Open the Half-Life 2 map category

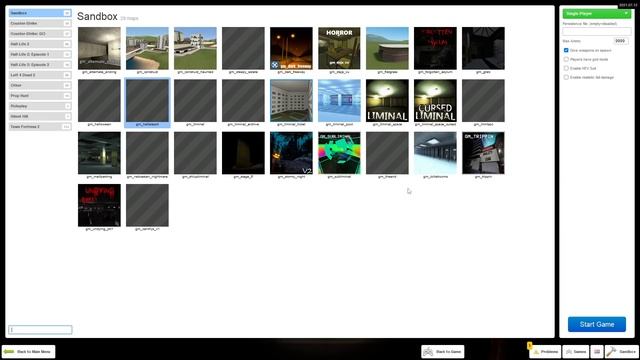pos(40,44)
